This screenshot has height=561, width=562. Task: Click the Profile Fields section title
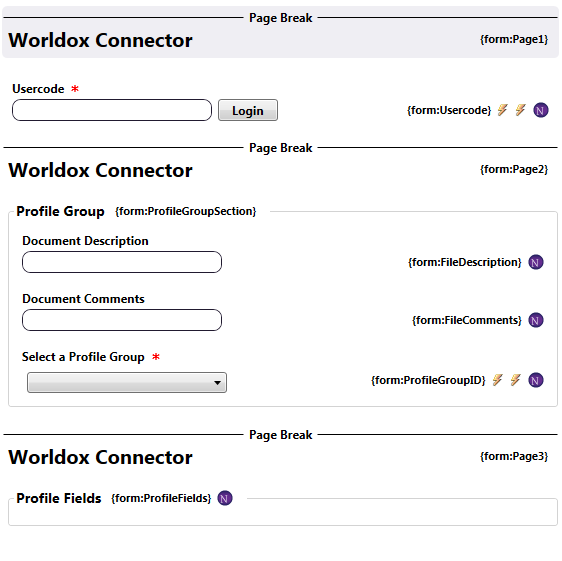click(x=59, y=498)
